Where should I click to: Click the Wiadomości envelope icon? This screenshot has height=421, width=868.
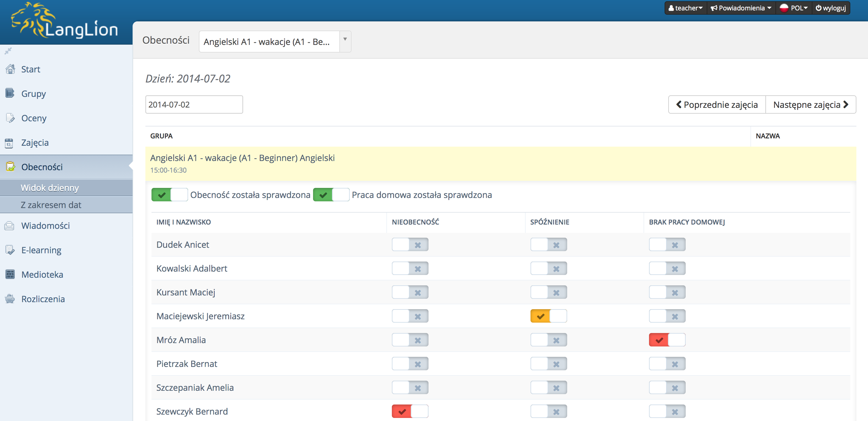click(9, 225)
